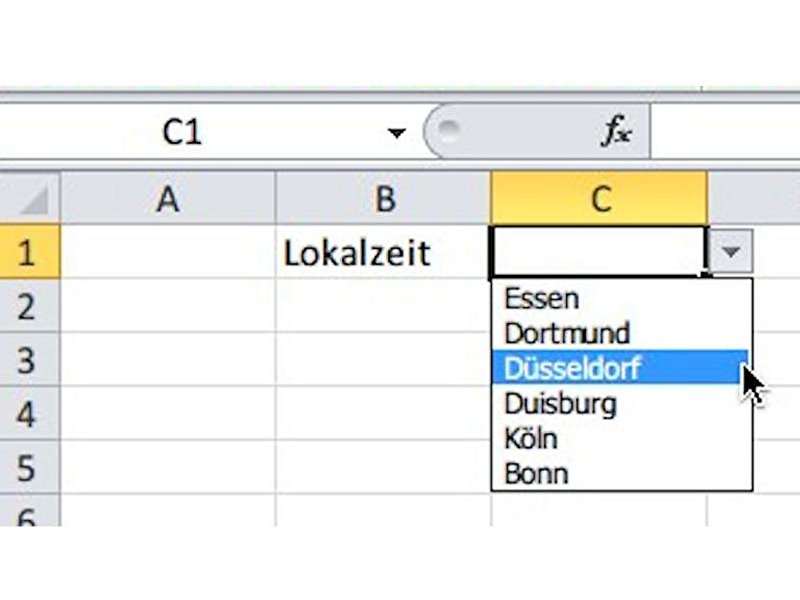Select Essen from the dropdown list
The width and height of the screenshot is (800, 600).
[542, 298]
